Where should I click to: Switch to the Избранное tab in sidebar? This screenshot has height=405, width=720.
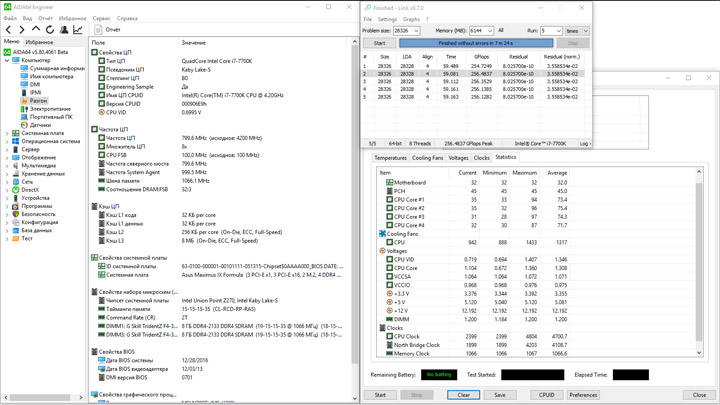[x=39, y=42]
